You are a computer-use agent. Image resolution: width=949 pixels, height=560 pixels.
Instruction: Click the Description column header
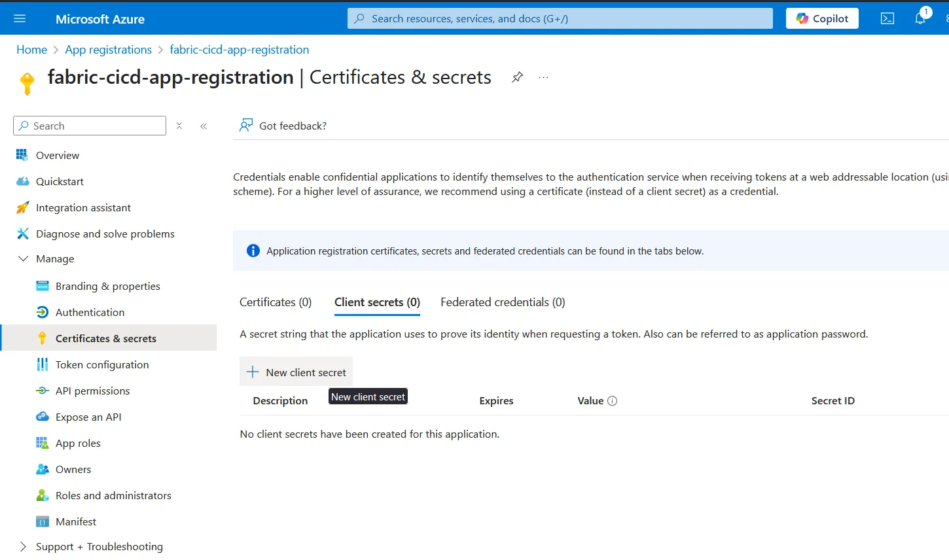280,400
